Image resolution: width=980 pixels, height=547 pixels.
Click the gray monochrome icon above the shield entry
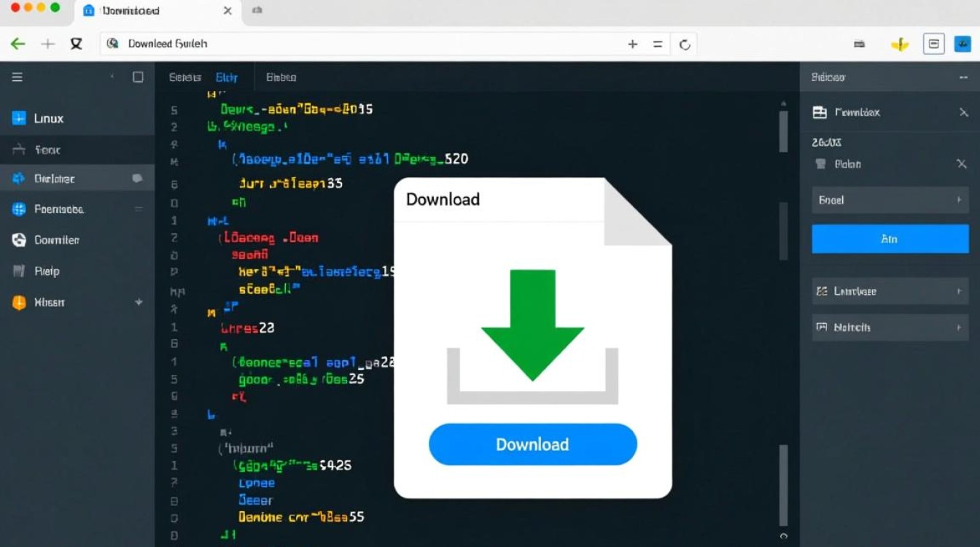(17, 271)
